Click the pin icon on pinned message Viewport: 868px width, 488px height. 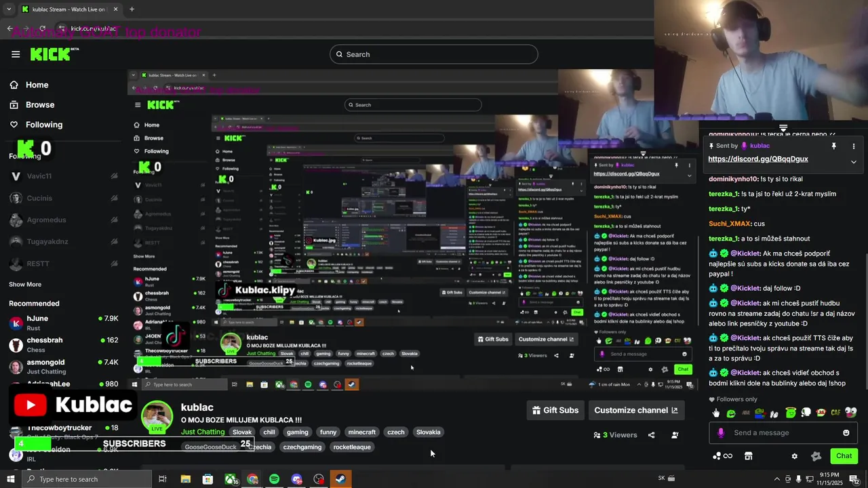point(834,146)
